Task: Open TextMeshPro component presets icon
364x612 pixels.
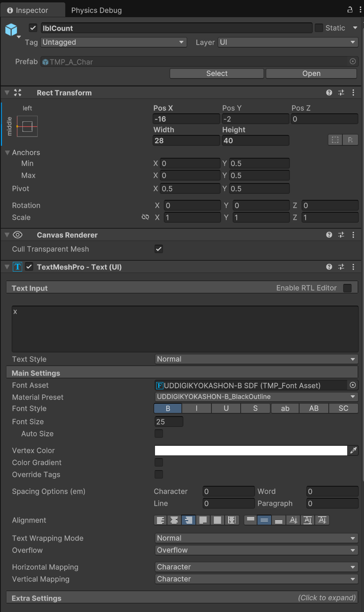Action: pyautogui.click(x=341, y=267)
